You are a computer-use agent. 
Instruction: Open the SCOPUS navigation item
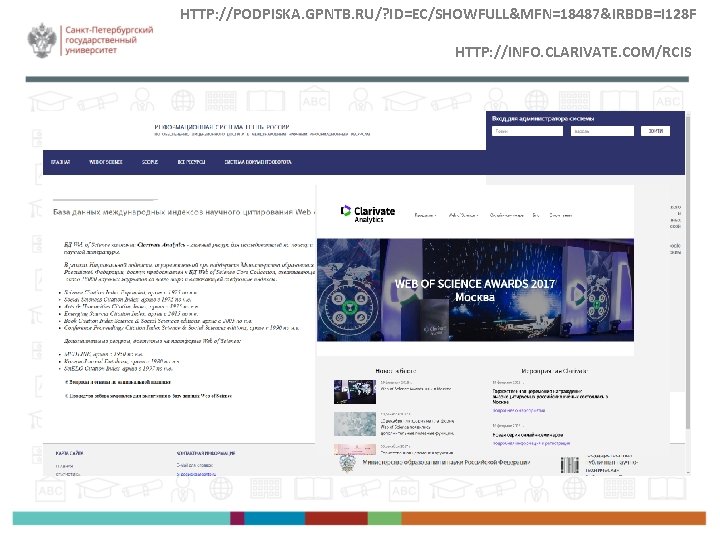[150, 162]
